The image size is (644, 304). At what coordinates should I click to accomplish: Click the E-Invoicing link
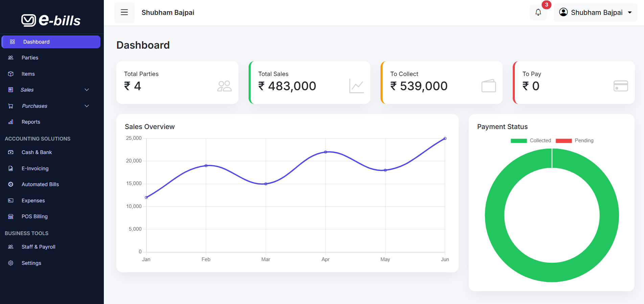tap(35, 168)
